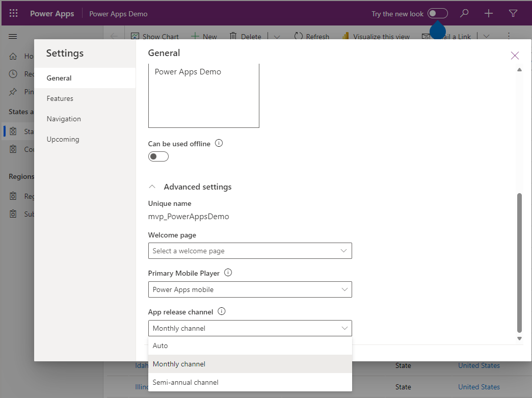Collapse the Advanced settings section
This screenshot has height=398, width=532.
click(x=152, y=187)
